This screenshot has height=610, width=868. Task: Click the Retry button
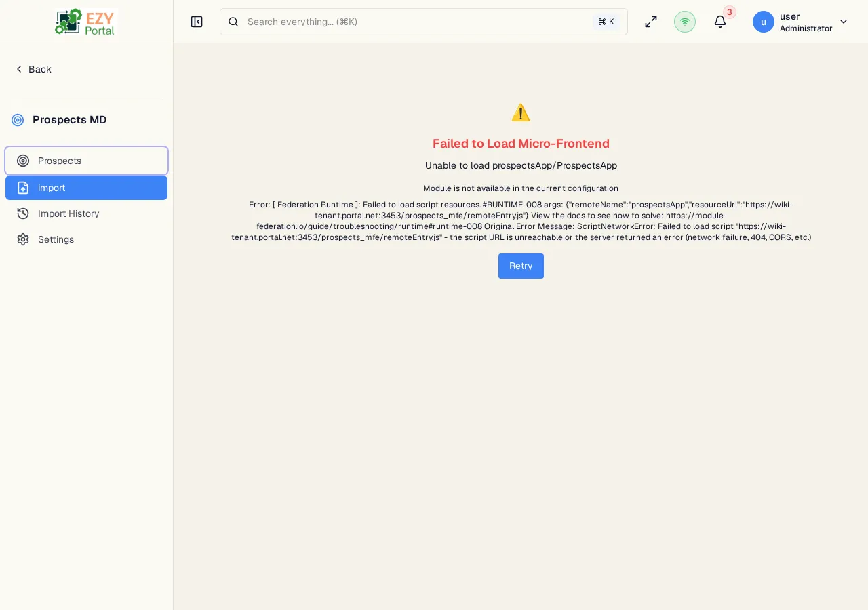[x=521, y=266]
